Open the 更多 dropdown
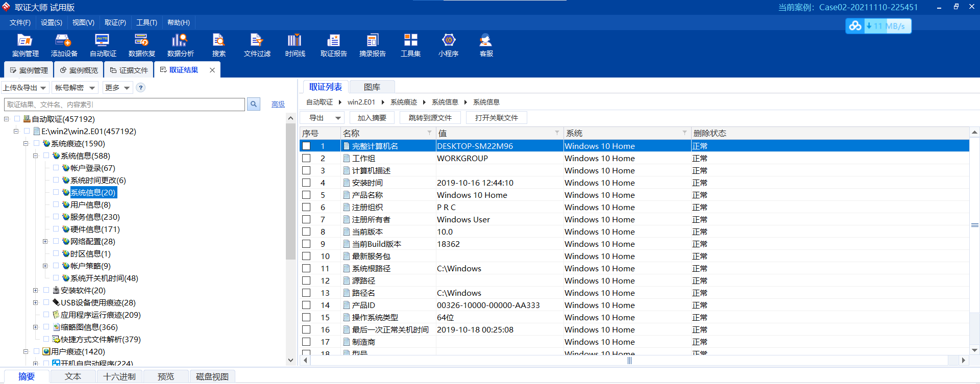Image resolution: width=980 pixels, height=384 pixels. (117, 88)
